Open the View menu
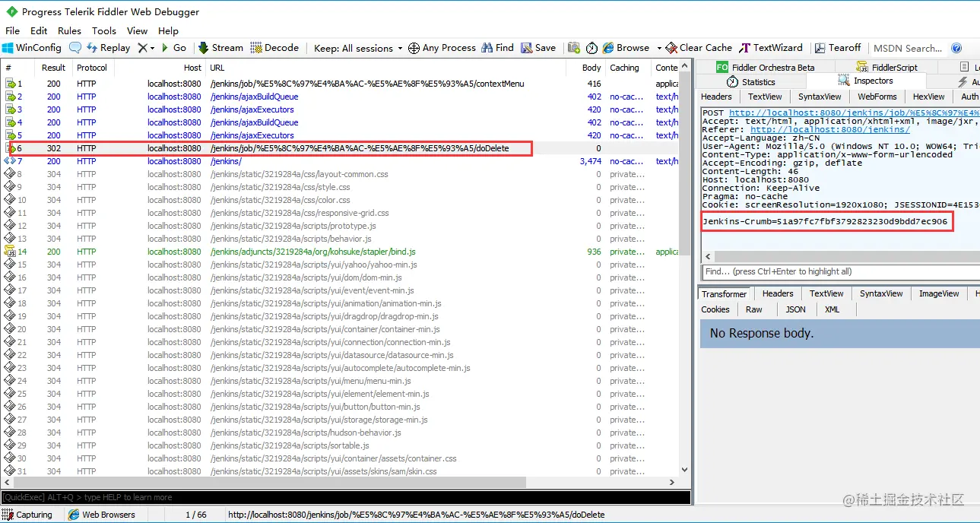The width and height of the screenshot is (980, 523). pos(137,30)
